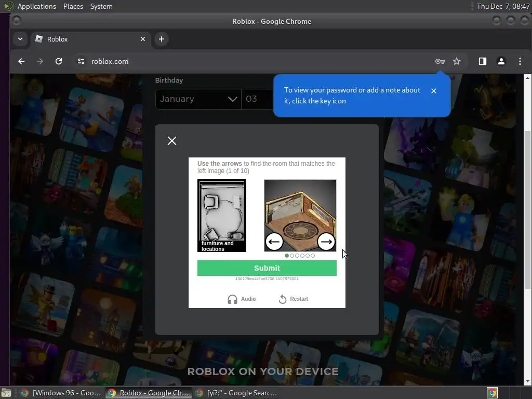The image size is (532, 399).
Task: Close the captcha dialog with X
Action: [x=172, y=141]
